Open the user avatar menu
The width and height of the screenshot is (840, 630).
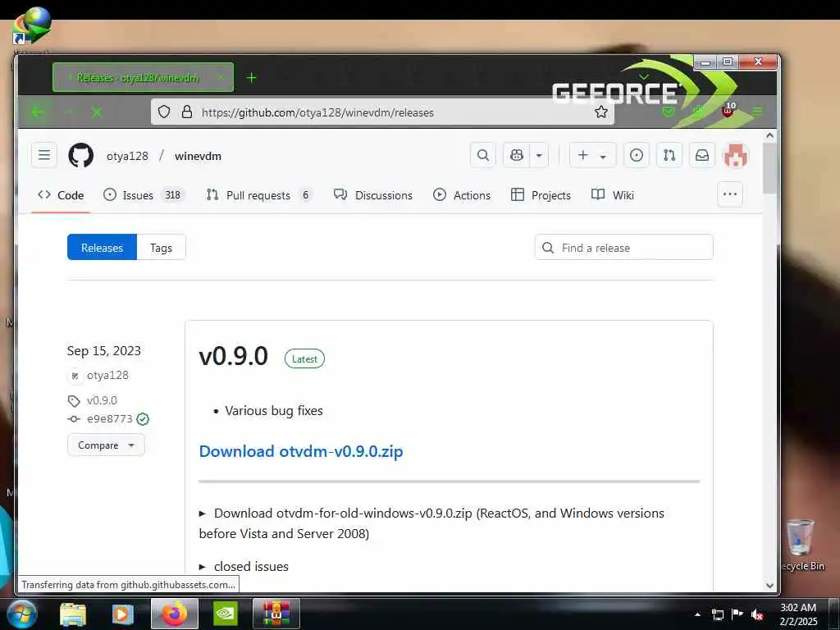coord(736,155)
